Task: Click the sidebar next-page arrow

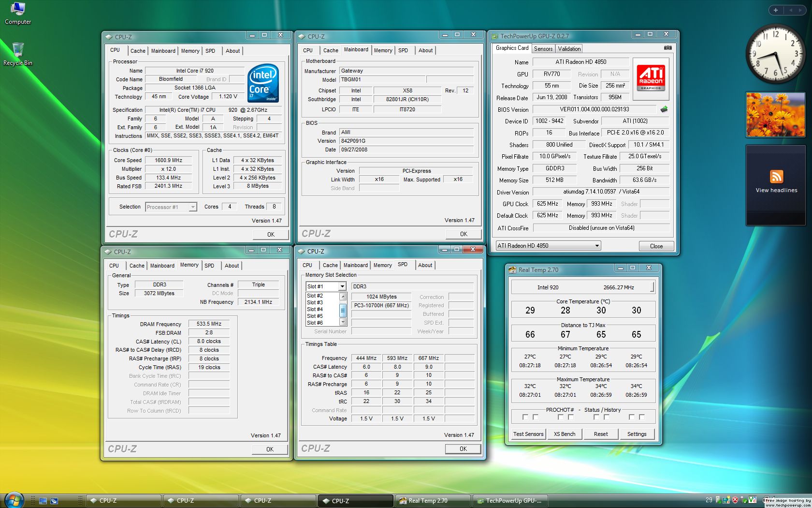Action: coord(800,10)
